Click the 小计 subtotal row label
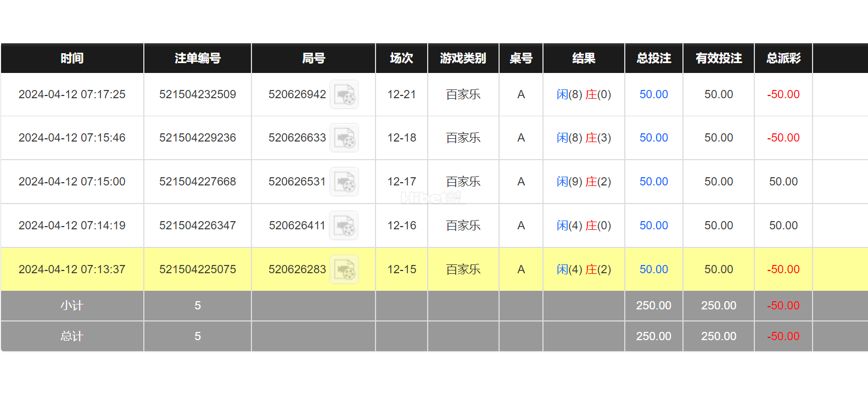 (72, 306)
